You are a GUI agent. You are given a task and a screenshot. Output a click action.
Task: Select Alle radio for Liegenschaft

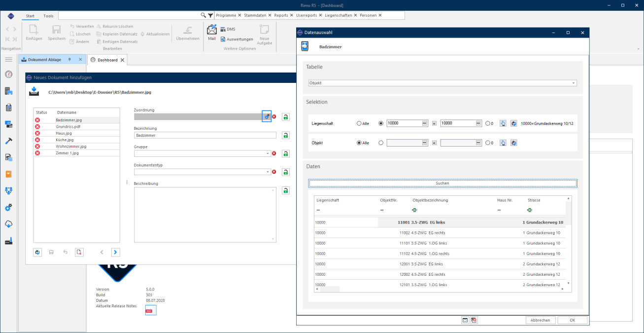coord(359,123)
